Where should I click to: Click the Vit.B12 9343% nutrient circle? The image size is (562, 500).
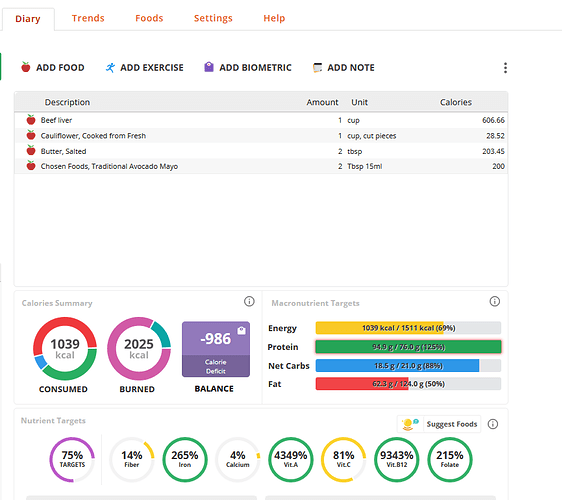(x=396, y=459)
